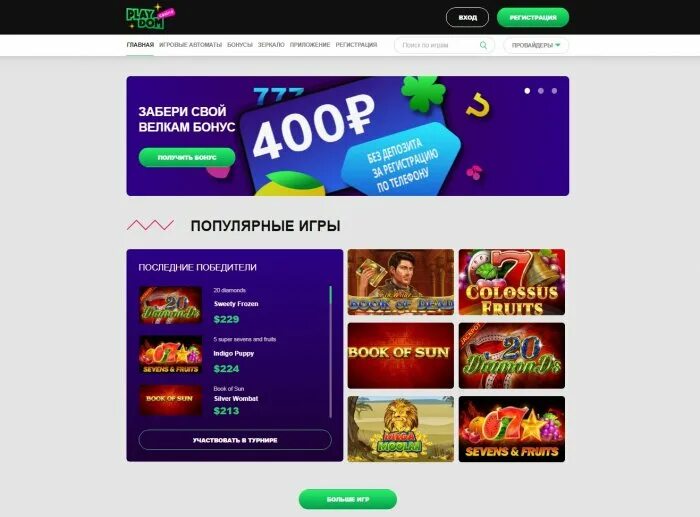This screenshot has height=517, width=700.
Task: Click the Больше игр button
Action: (348, 499)
